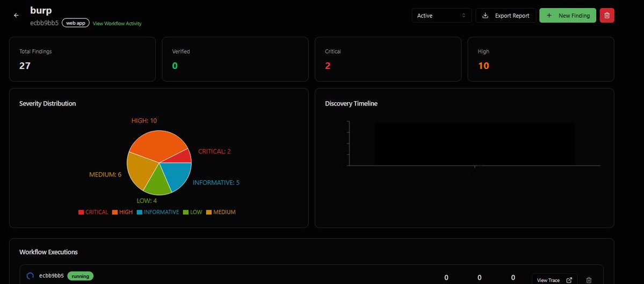Screen dimensions: 644x284
Task: Open the Active status dropdown
Action: point(442,16)
